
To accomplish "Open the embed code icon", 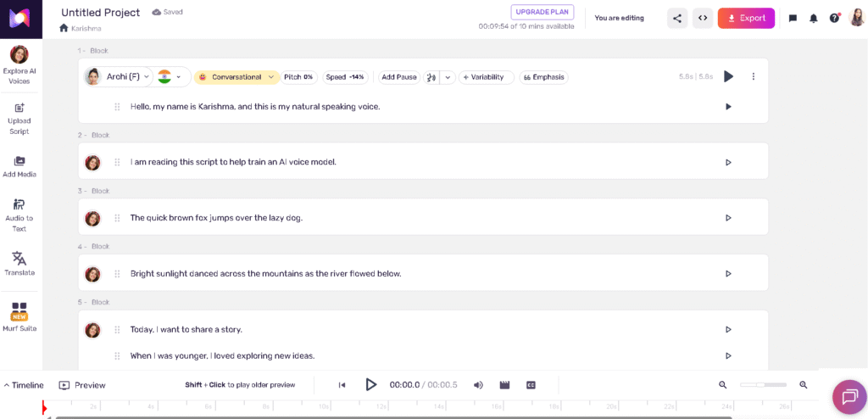I will coord(703,18).
